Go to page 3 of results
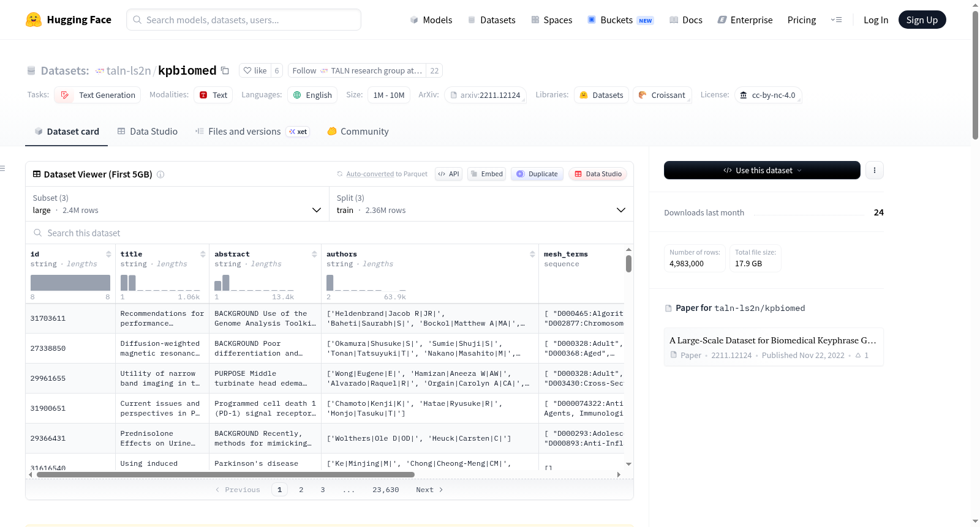 [x=323, y=490]
